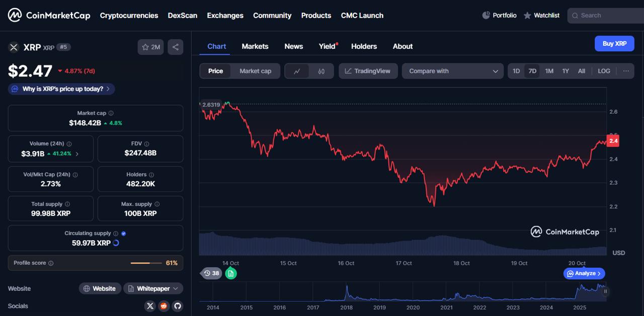Open X (Twitter) social link
The height and width of the screenshot is (316, 644).
(150, 306)
